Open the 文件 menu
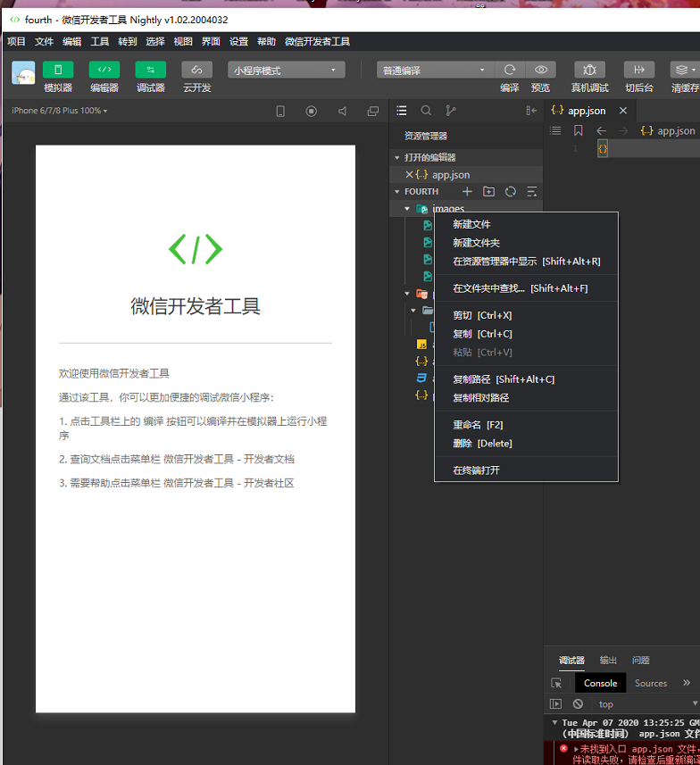Image resolution: width=700 pixels, height=765 pixels. (x=44, y=41)
